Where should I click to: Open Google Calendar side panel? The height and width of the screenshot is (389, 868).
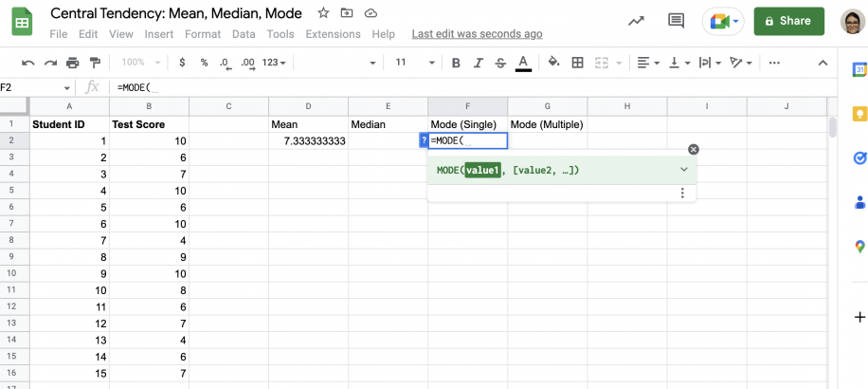pyautogui.click(x=859, y=70)
